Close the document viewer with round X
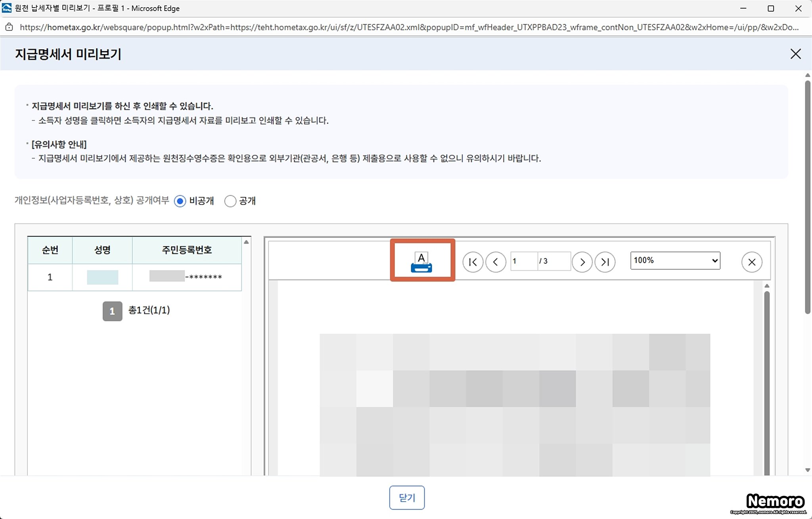 pyautogui.click(x=752, y=262)
